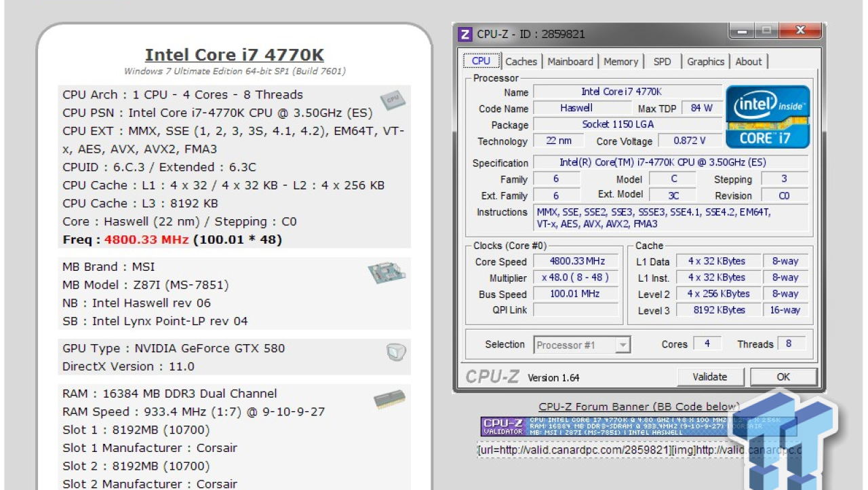Screen dimensions: 868x490
Task: Click the Level 3 cache 8192 KBytes value
Action: [x=719, y=310]
